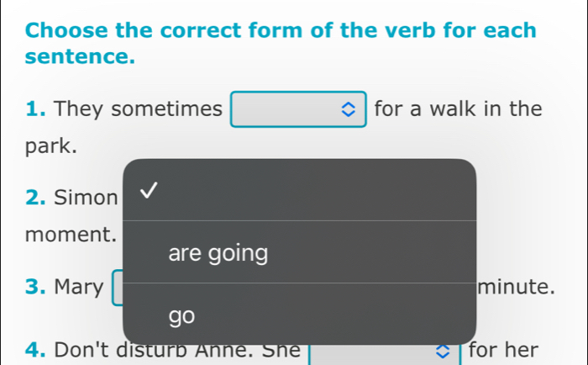The height and width of the screenshot is (365, 588).
Task: Click the up-down chevron in sentence 1 dropdown
Action: point(349,110)
